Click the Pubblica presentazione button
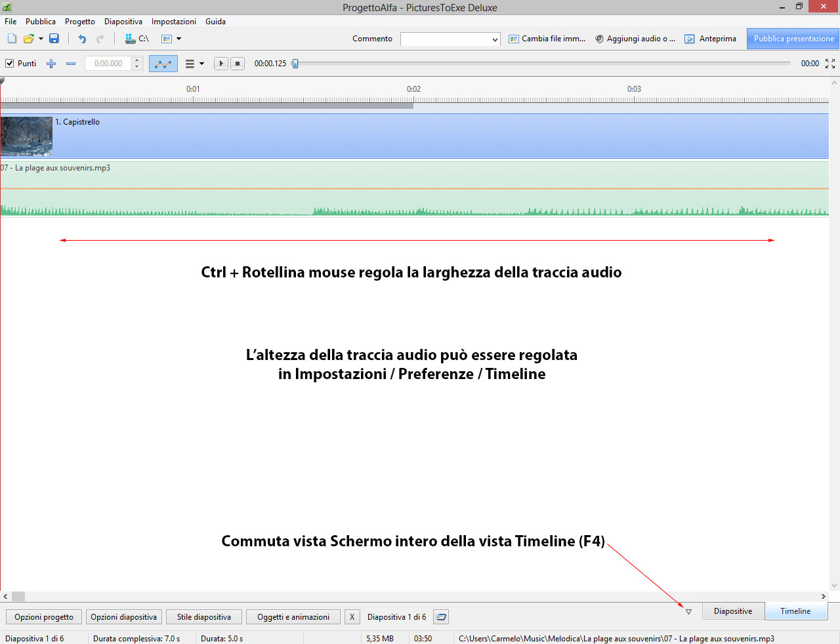840x644 pixels. [793, 39]
